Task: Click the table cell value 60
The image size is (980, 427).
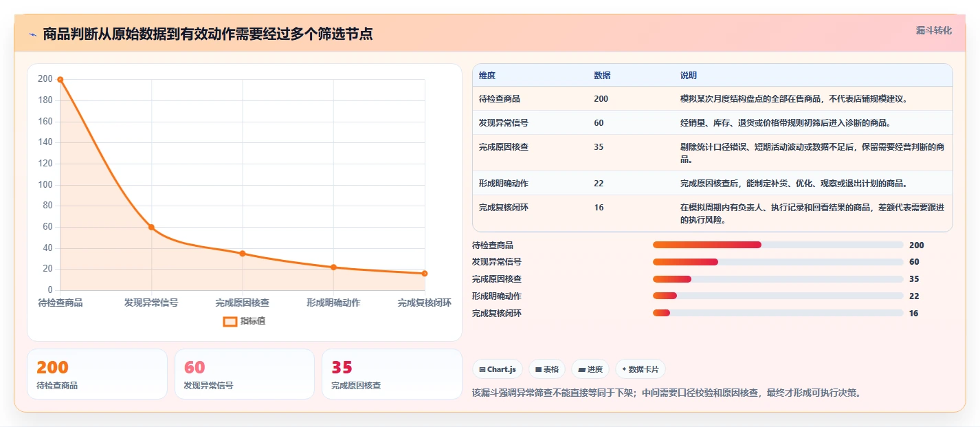Action: (x=599, y=123)
